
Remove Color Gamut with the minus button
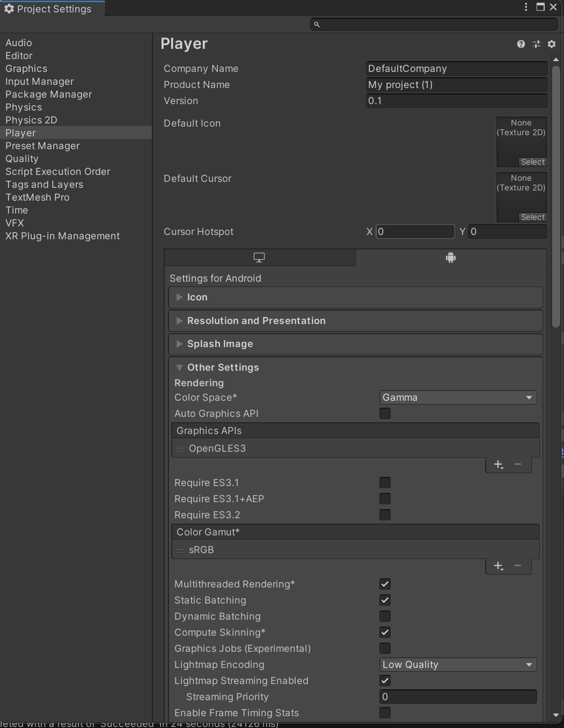coord(518,566)
